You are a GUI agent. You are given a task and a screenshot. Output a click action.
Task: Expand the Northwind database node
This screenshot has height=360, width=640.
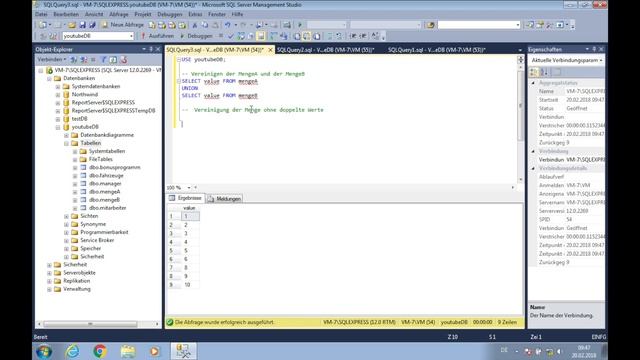(x=58, y=94)
